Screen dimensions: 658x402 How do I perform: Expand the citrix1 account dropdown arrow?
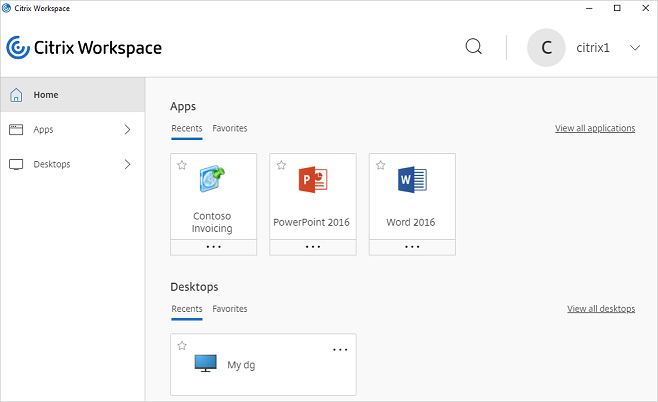pos(635,48)
